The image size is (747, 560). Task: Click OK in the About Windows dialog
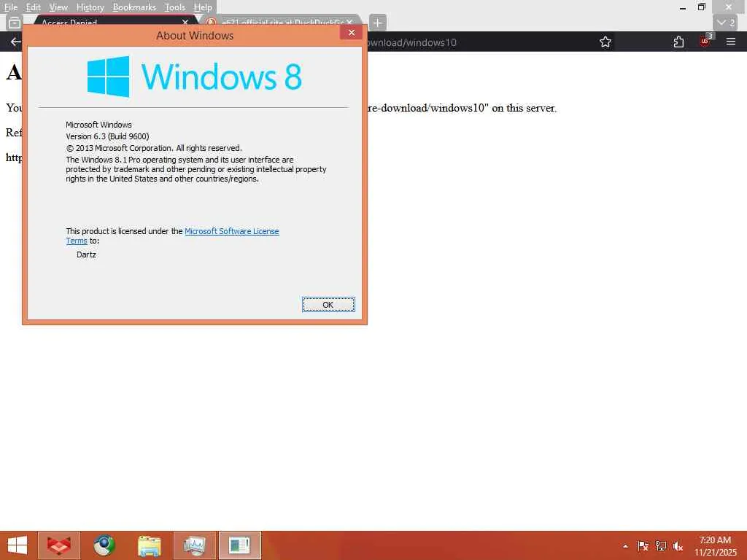[x=328, y=305]
